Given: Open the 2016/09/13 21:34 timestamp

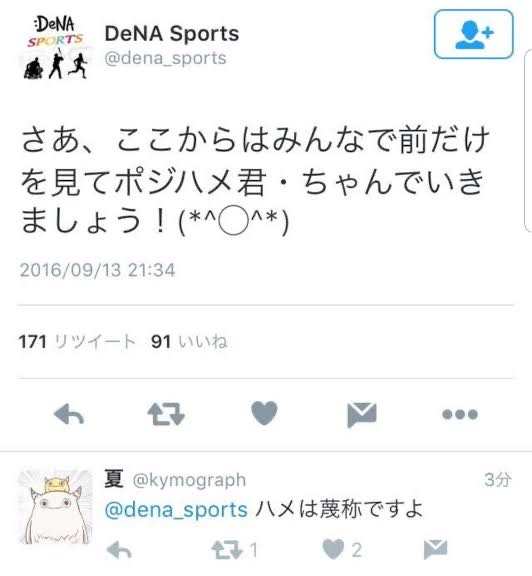Looking at the screenshot, I should coord(97,270).
